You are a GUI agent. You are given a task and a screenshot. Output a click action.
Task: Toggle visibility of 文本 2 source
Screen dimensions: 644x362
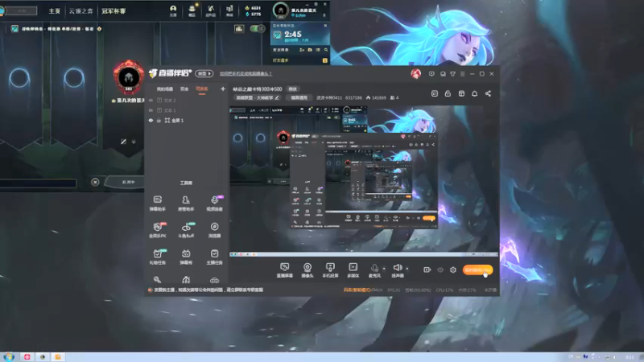pos(151,100)
